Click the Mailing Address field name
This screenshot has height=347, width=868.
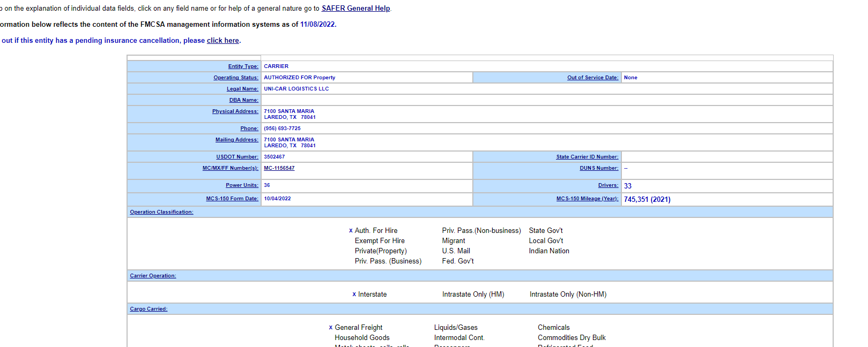237,140
